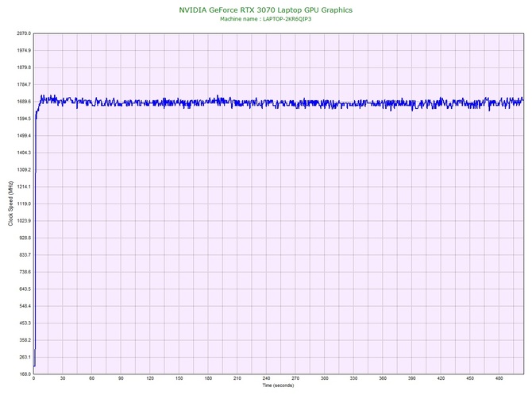This screenshot has width=532, height=399.
Task: Click the 120 seconds x-axis tick label
Action: (x=150, y=378)
